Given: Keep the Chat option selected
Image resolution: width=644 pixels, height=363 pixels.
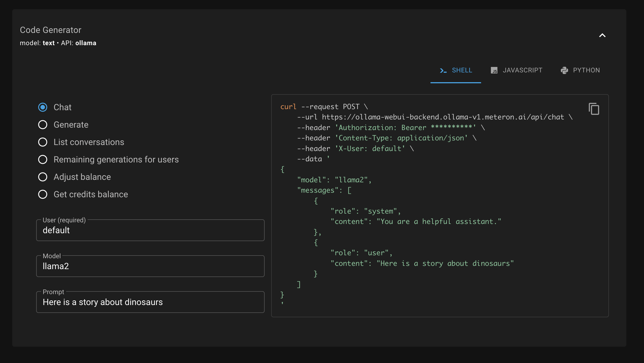Looking at the screenshot, I should 43,107.
